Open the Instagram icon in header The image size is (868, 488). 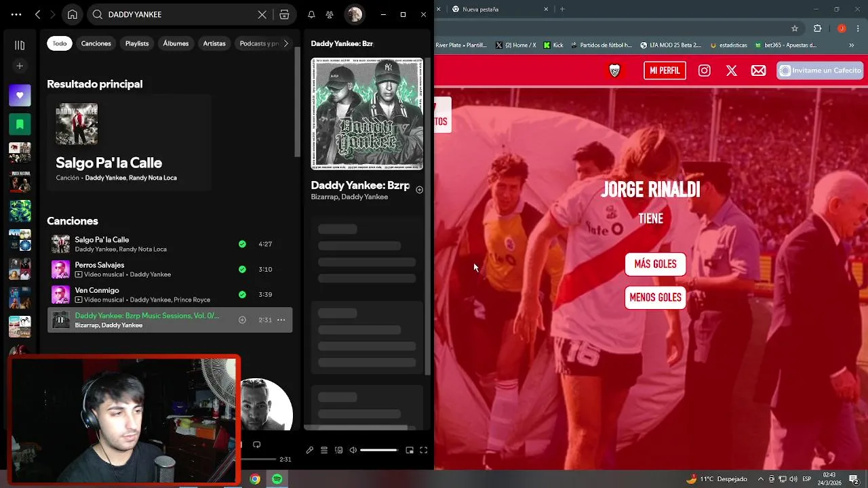pos(705,70)
